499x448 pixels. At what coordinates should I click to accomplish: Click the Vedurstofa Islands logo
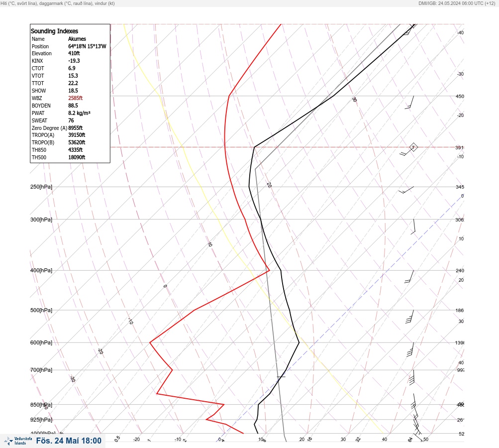pyautogui.click(x=18, y=441)
